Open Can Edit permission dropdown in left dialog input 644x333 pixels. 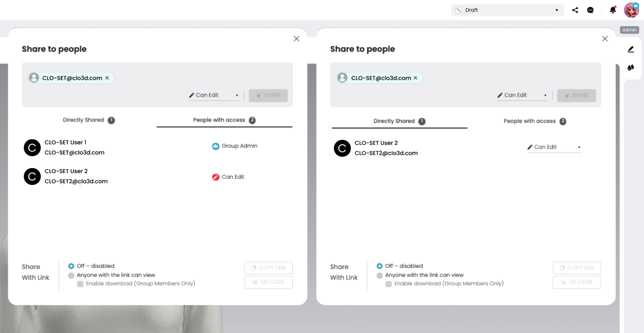point(214,95)
